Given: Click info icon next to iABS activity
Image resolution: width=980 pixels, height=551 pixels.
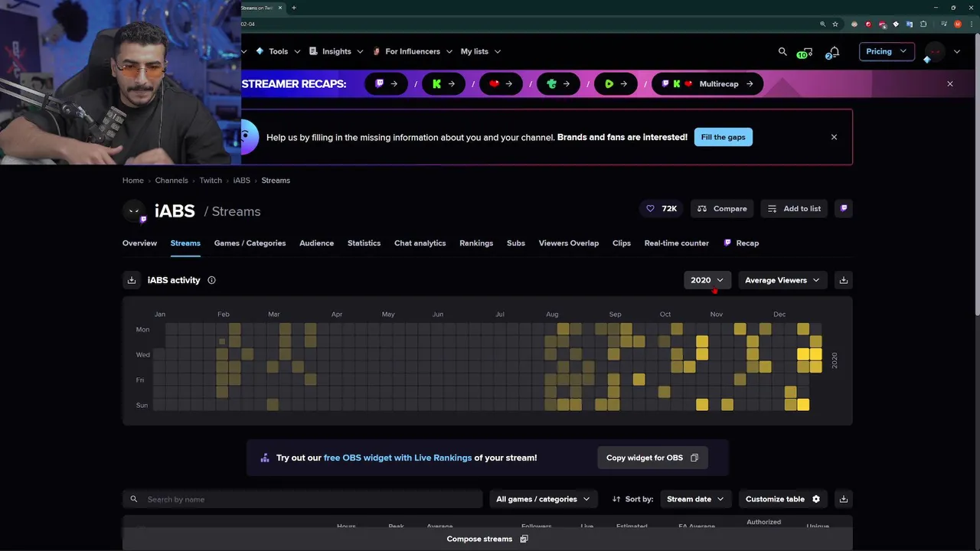Looking at the screenshot, I should pyautogui.click(x=211, y=280).
